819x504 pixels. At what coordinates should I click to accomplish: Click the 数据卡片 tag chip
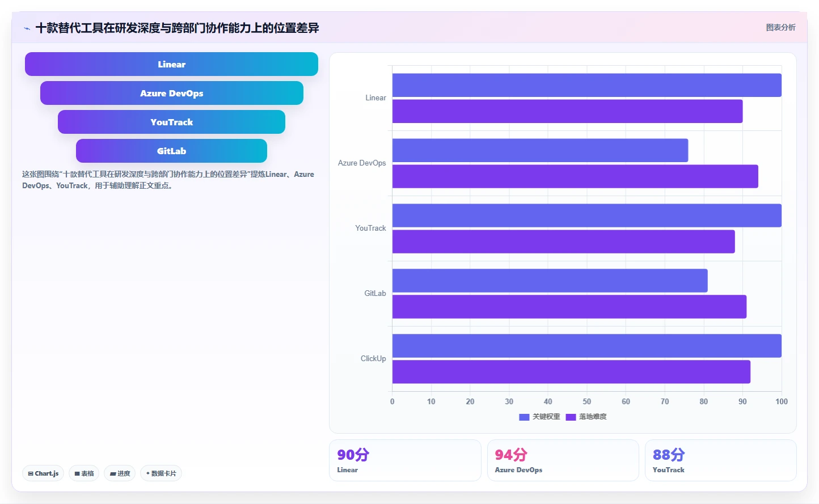point(161,473)
